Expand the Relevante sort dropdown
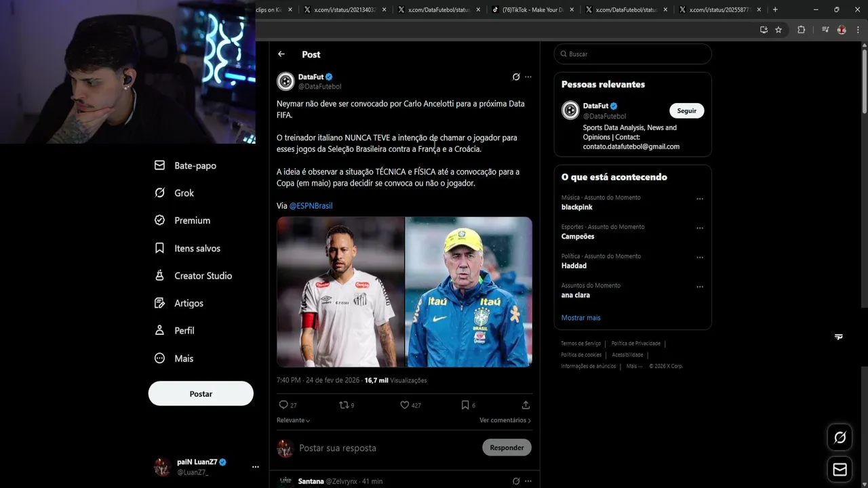This screenshot has width=868, height=488. click(294, 420)
